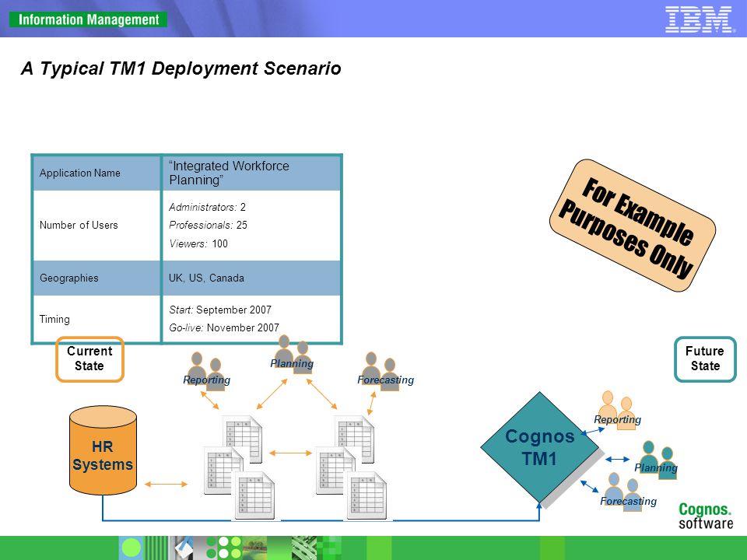Click the UK, US, Canada cell
Screen dimensions: 747x560
pos(251,278)
